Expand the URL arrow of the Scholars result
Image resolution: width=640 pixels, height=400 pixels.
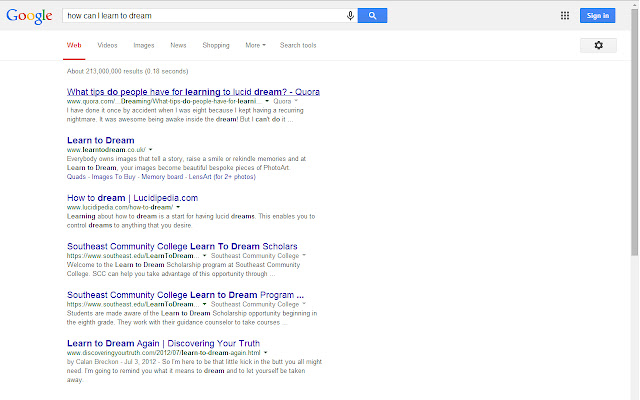point(204,256)
